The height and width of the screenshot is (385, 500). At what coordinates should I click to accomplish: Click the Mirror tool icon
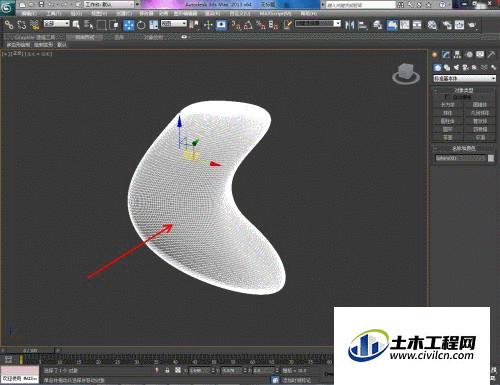pyautogui.click(x=350, y=25)
